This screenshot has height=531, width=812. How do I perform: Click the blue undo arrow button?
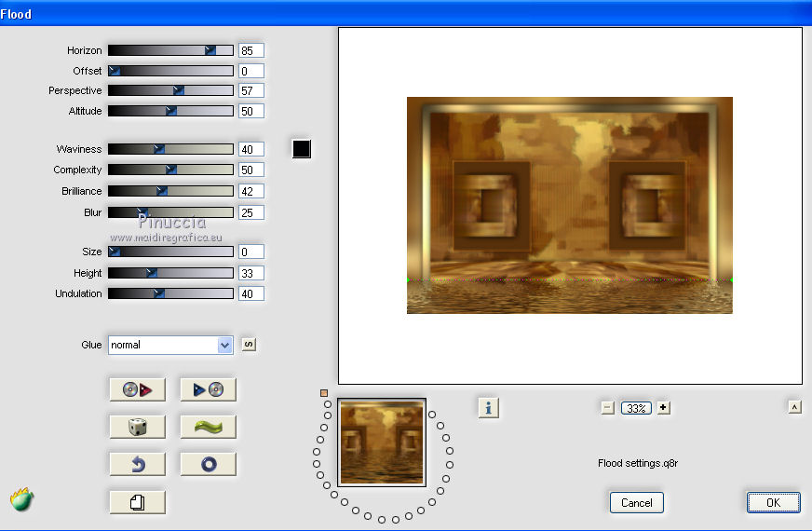click(137, 464)
